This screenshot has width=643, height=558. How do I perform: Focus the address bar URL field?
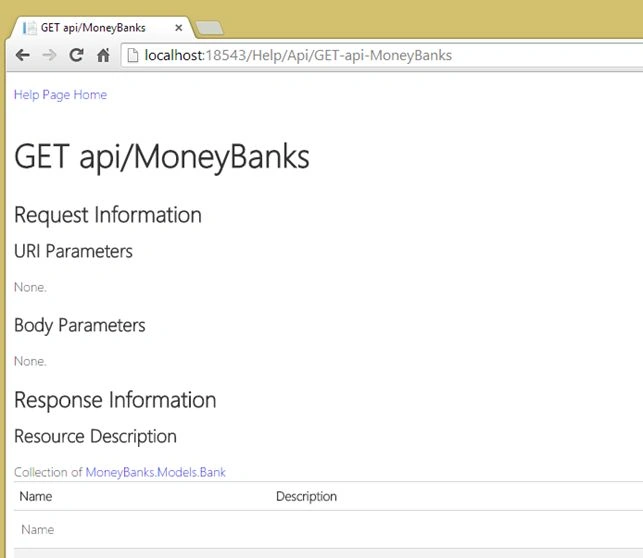(x=381, y=55)
